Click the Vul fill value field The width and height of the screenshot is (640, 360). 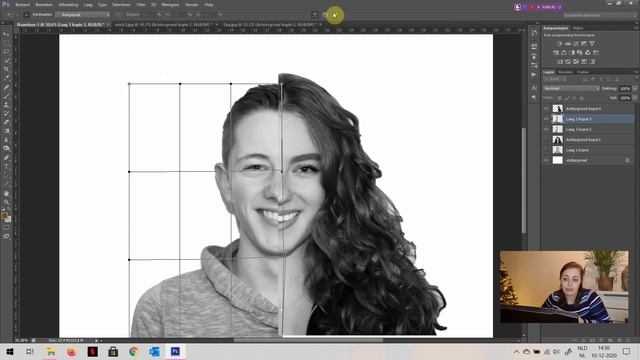point(625,98)
